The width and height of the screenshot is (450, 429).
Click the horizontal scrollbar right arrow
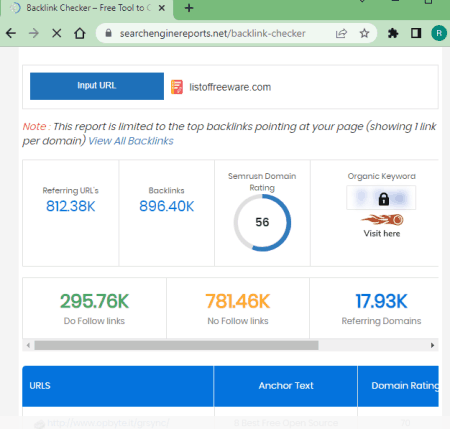click(432, 345)
